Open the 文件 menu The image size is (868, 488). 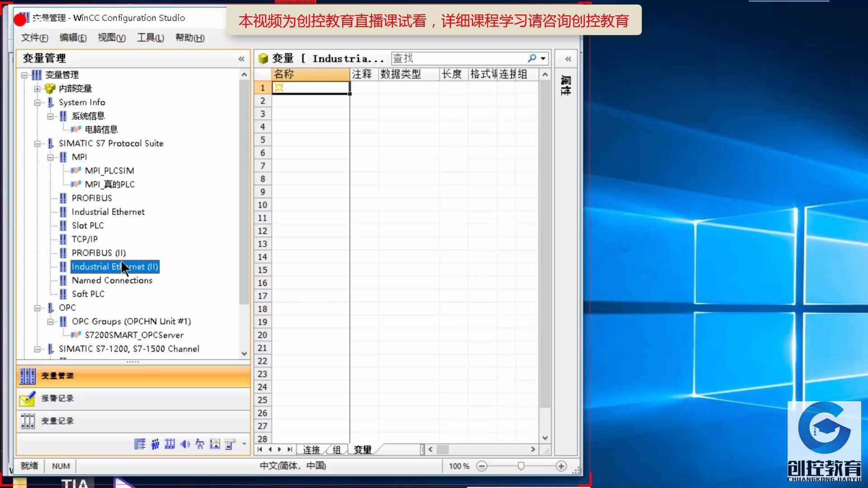coord(34,38)
